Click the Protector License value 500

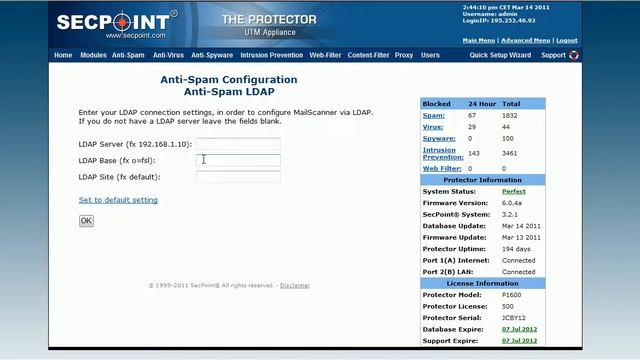(x=508, y=307)
